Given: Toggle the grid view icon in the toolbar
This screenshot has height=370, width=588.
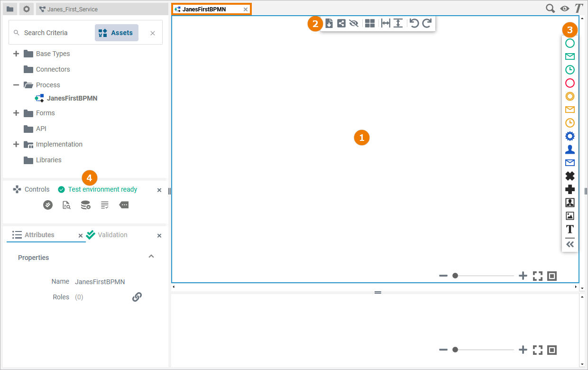Looking at the screenshot, I should 369,23.
